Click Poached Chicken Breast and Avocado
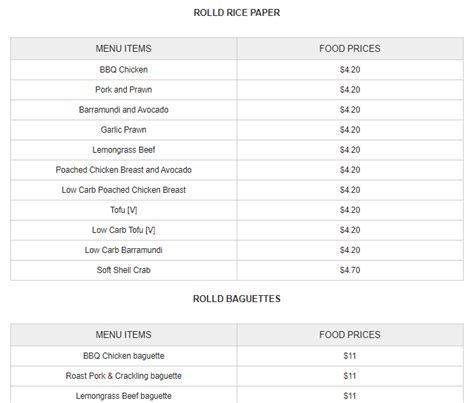 tap(124, 170)
